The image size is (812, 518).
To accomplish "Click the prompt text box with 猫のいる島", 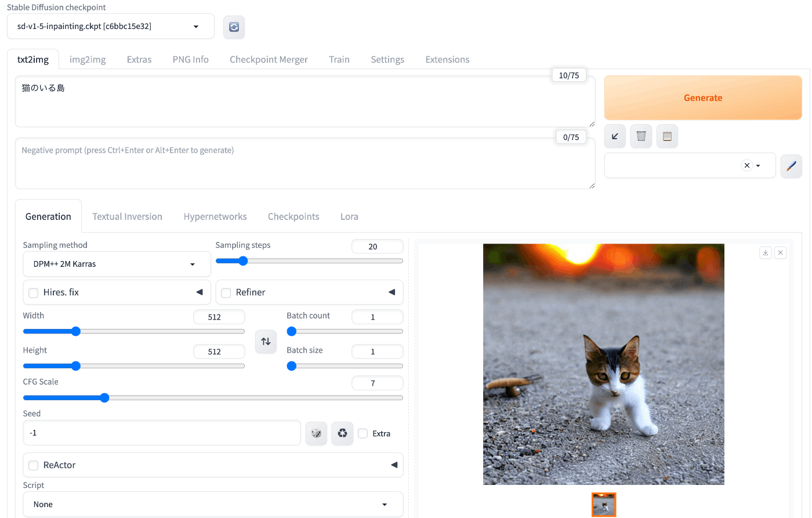I will point(305,102).
